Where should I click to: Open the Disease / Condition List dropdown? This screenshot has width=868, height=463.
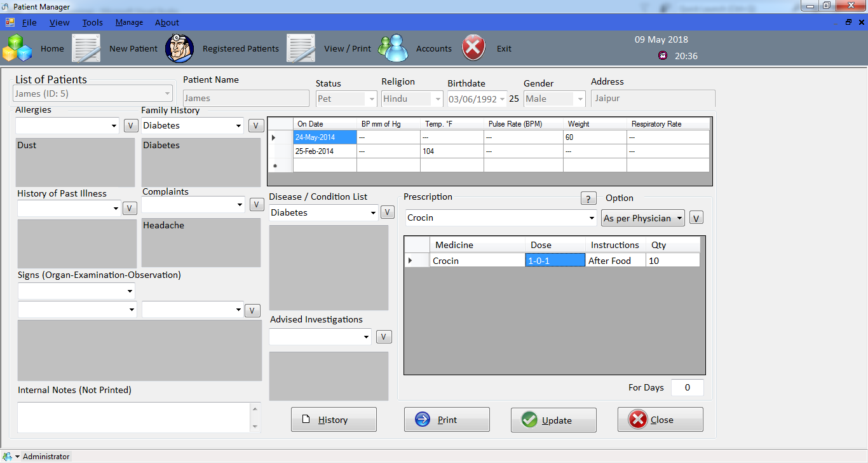[x=373, y=212]
